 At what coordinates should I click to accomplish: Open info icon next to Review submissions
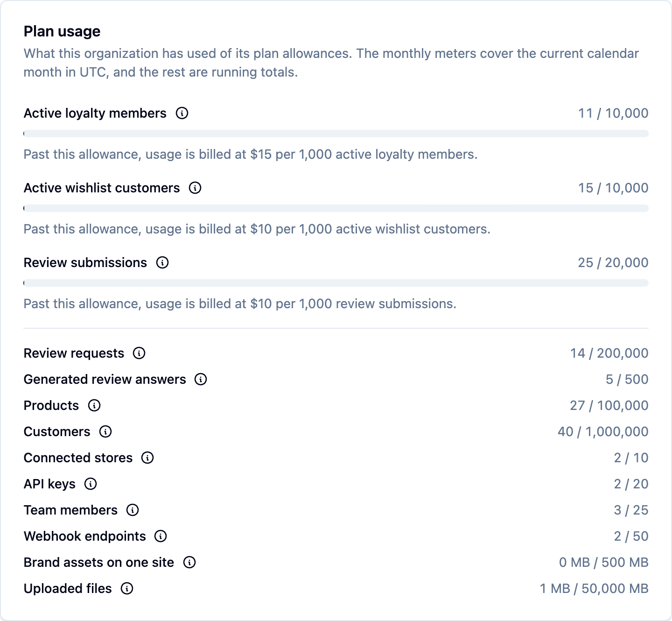(162, 262)
